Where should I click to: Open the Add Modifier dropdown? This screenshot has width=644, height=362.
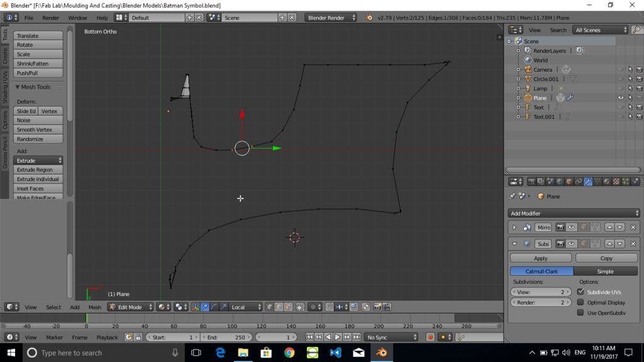click(574, 214)
